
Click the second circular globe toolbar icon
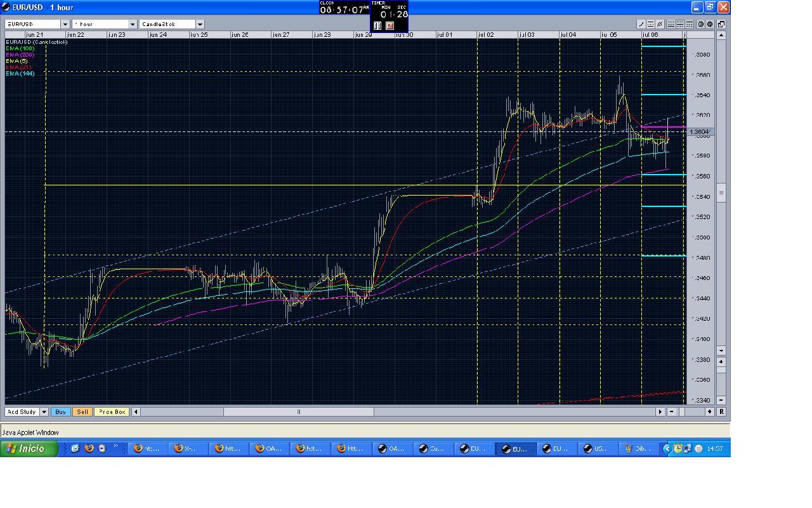(x=710, y=24)
